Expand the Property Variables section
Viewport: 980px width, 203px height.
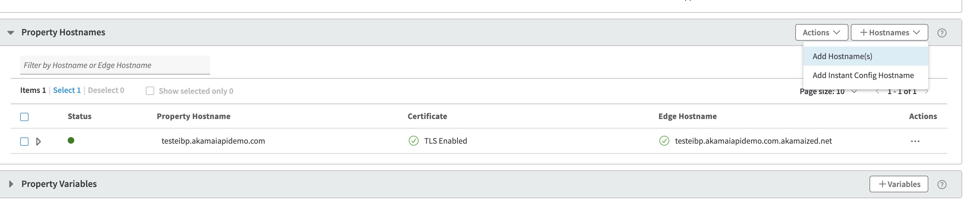[11, 184]
